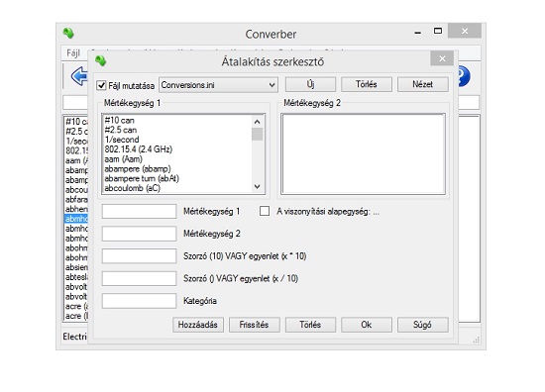Select 'abampere (abamp)' in the list
Screen dimensions: 545x392
[x=138, y=168]
